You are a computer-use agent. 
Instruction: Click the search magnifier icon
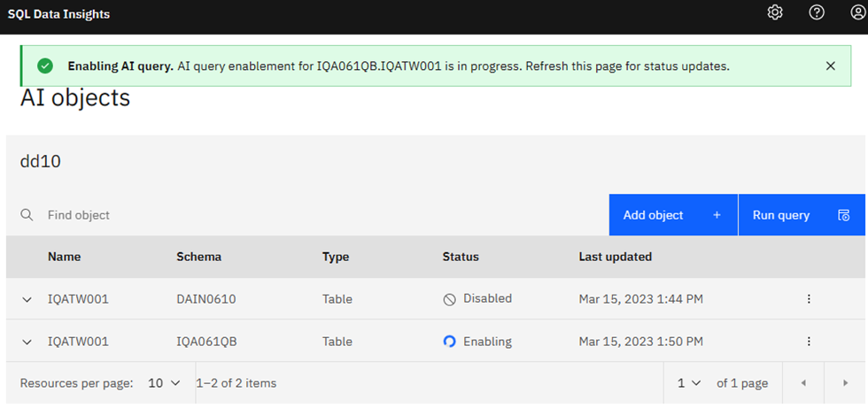(27, 215)
